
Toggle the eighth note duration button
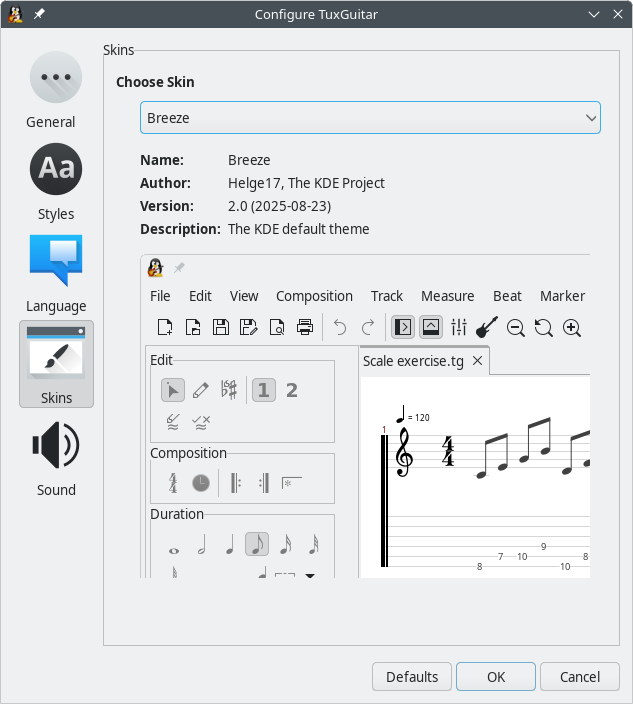click(257, 545)
